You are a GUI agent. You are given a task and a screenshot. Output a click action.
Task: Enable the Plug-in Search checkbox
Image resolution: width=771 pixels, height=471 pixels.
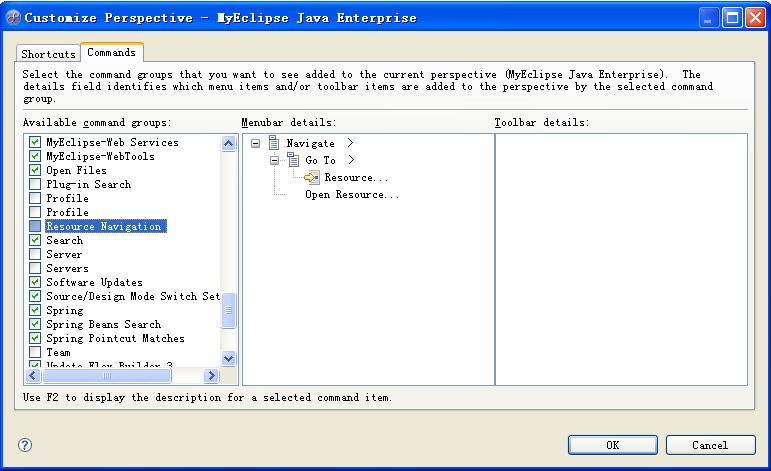pyautogui.click(x=35, y=184)
